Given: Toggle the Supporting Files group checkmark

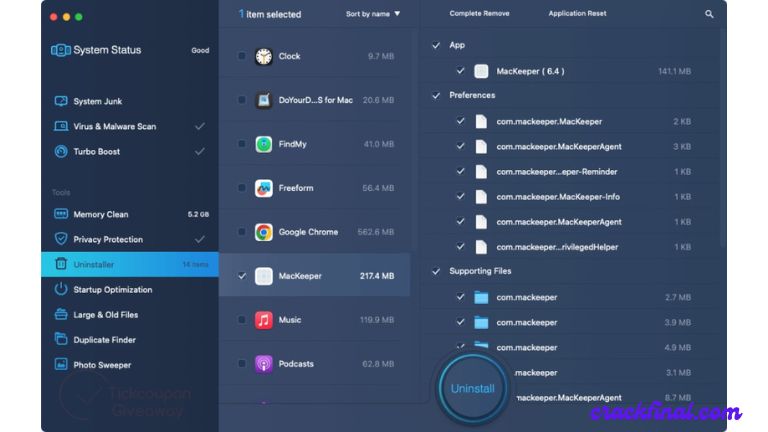Looking at the screenshot, I should pos(436,271).
